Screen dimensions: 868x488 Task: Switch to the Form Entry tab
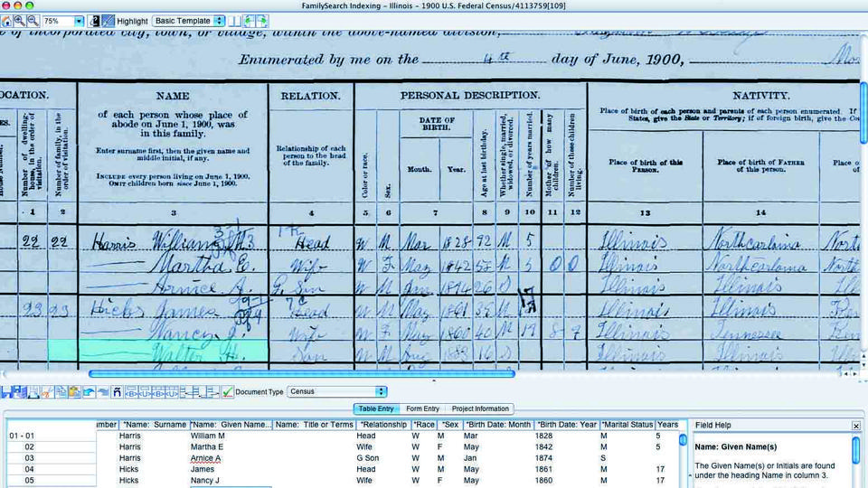pos(422,408)
